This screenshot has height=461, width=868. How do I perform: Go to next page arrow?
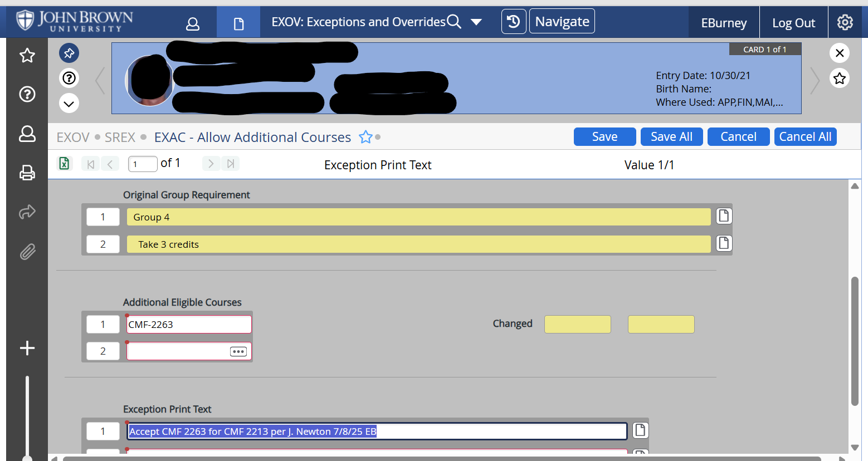(211, 164)
